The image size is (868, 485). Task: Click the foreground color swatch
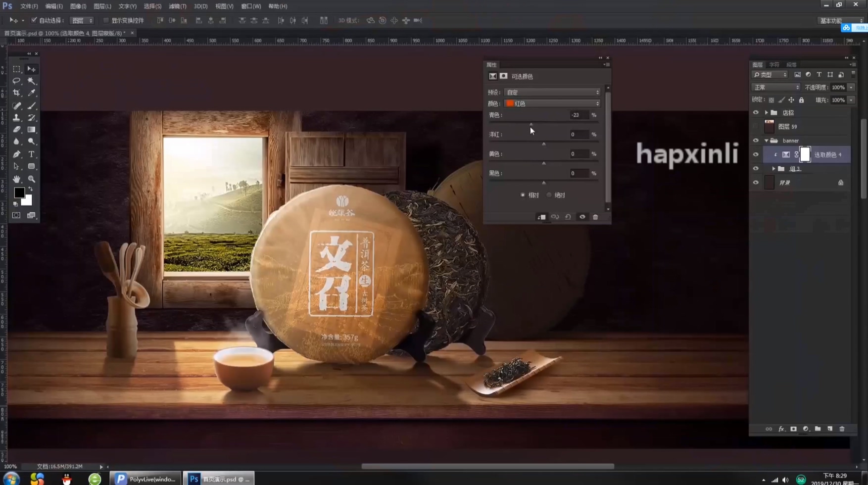pos(19,193)
